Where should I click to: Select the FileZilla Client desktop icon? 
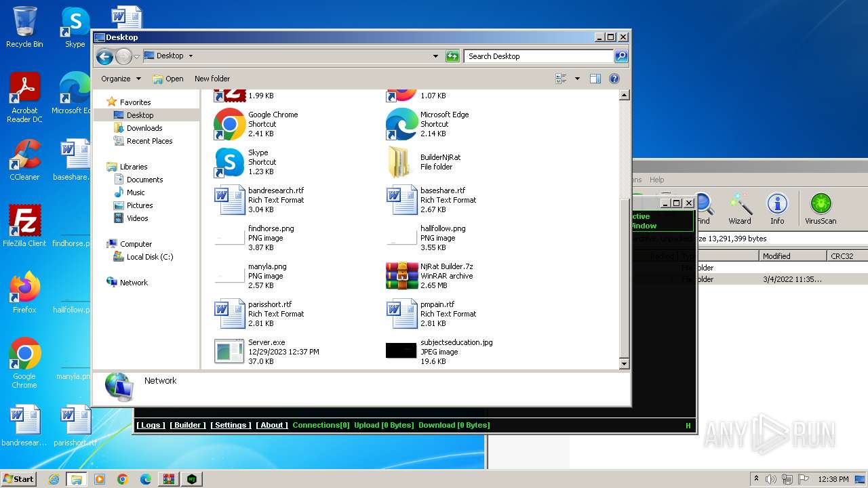(24, 226)
